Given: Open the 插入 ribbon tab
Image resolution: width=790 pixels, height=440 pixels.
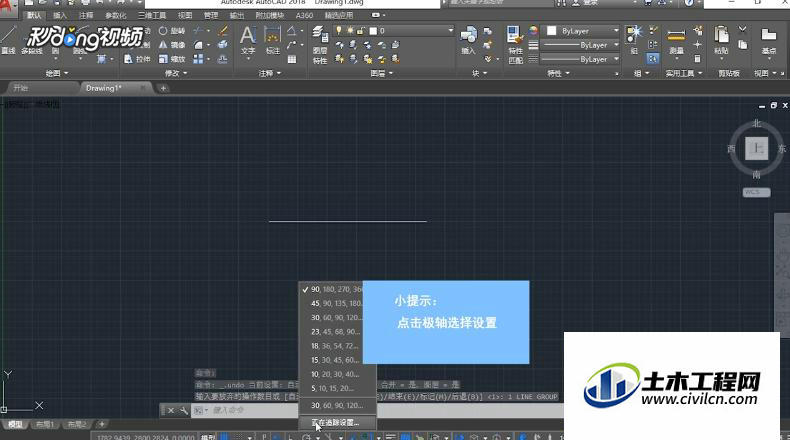Looking at the screenshot, I should 59,16.
